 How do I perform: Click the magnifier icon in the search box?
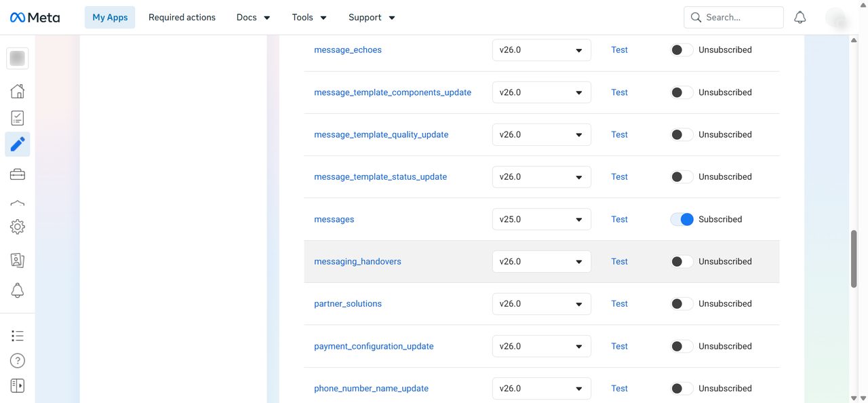click(696, 18)
